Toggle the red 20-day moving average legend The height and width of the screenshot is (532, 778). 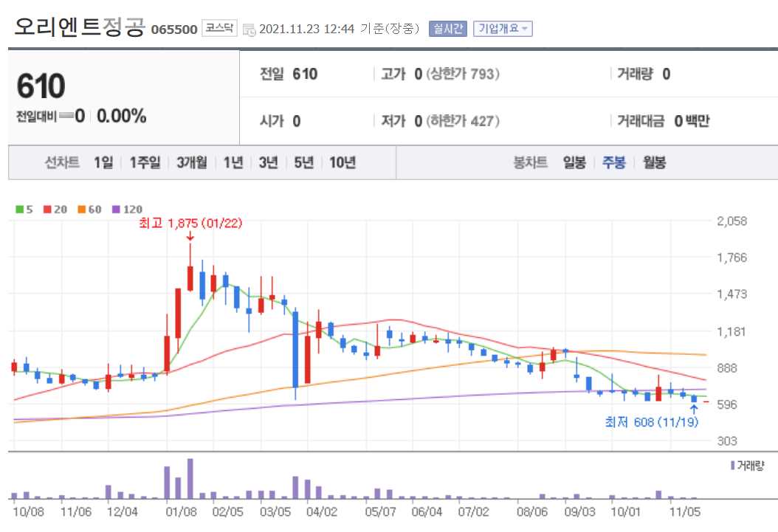click(x=49, y=210)
